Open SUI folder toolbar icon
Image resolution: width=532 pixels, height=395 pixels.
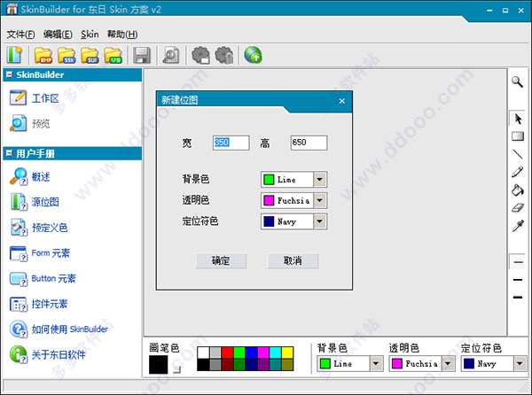pos(90,55)
